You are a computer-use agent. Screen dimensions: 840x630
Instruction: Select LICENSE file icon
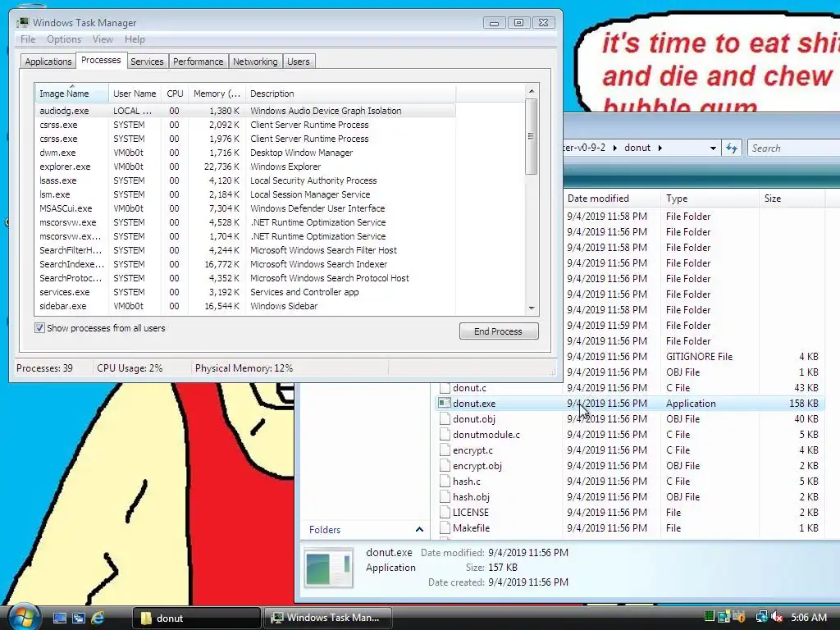point(444,512)
